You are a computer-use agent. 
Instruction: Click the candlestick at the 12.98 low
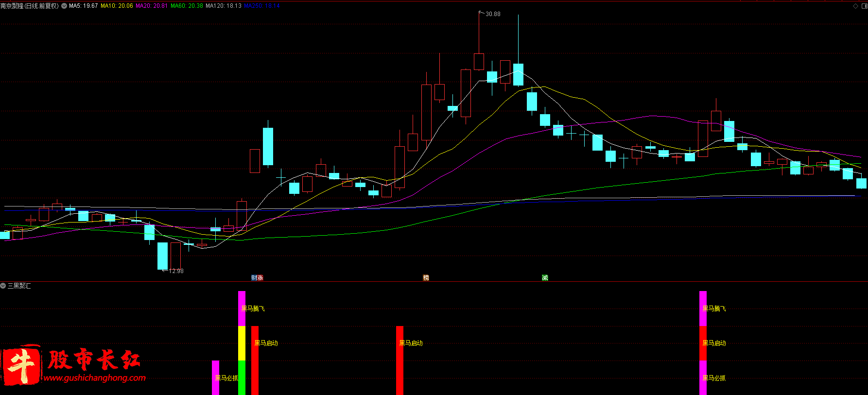pos(162,256)
